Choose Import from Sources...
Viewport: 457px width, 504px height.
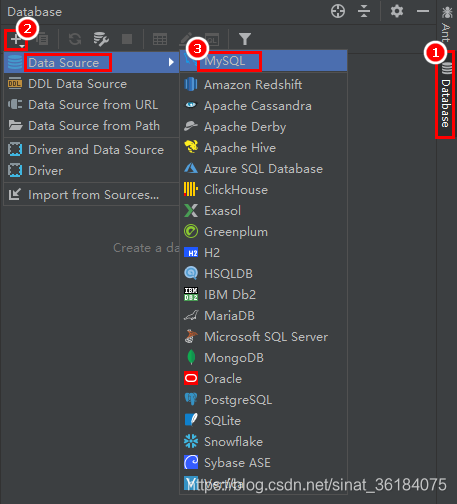tap(91, 195)
